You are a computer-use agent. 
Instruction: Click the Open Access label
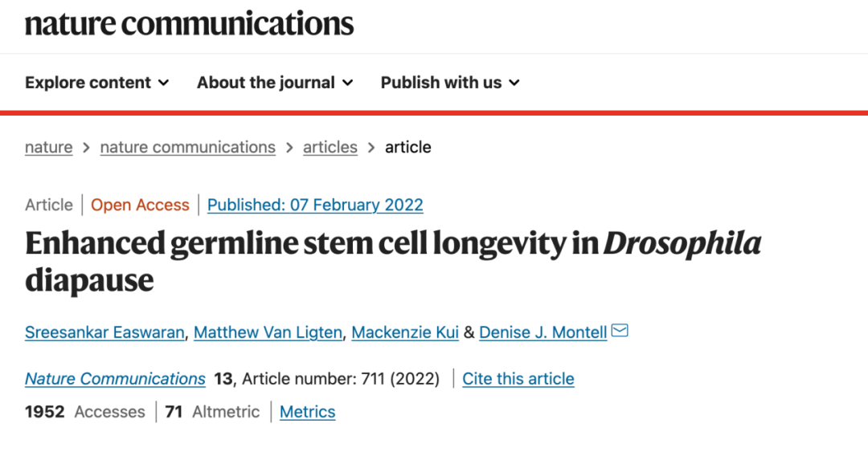click(x=140, y=205)
